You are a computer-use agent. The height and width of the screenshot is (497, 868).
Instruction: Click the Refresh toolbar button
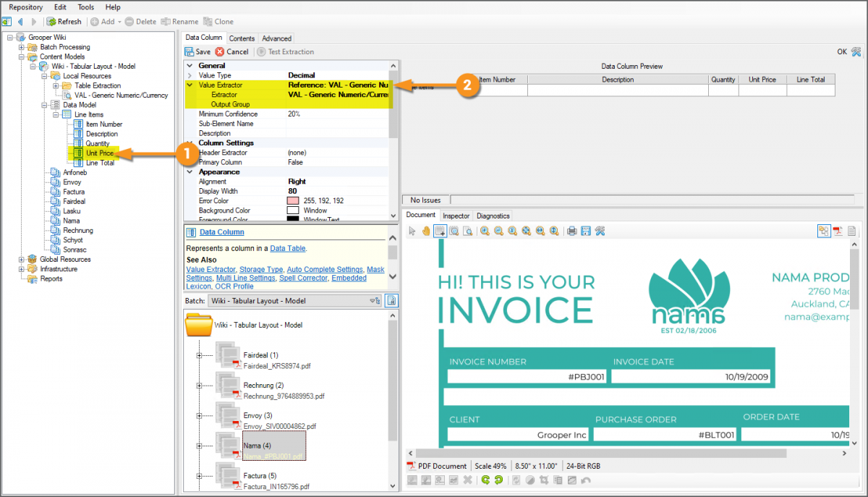point(64,22)
